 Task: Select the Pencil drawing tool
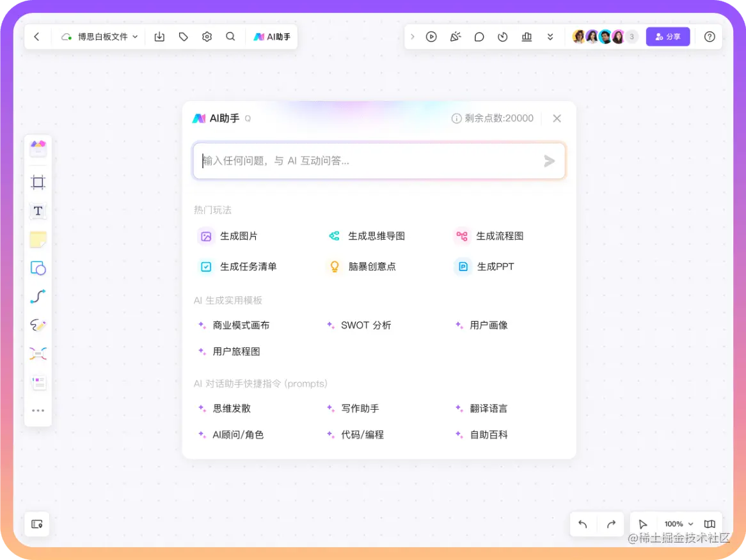pyautogui.click(x=38, y=325)
